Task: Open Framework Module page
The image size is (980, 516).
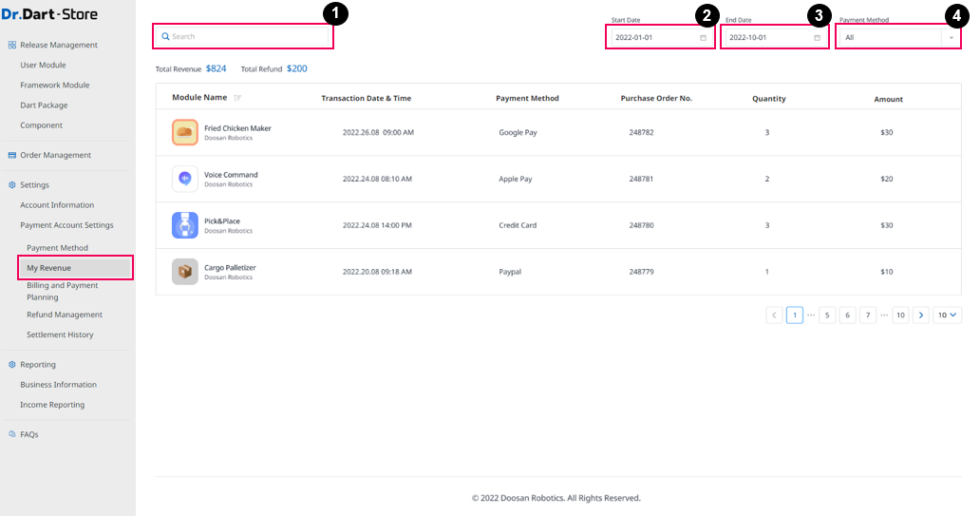Action: click(55, 86)
